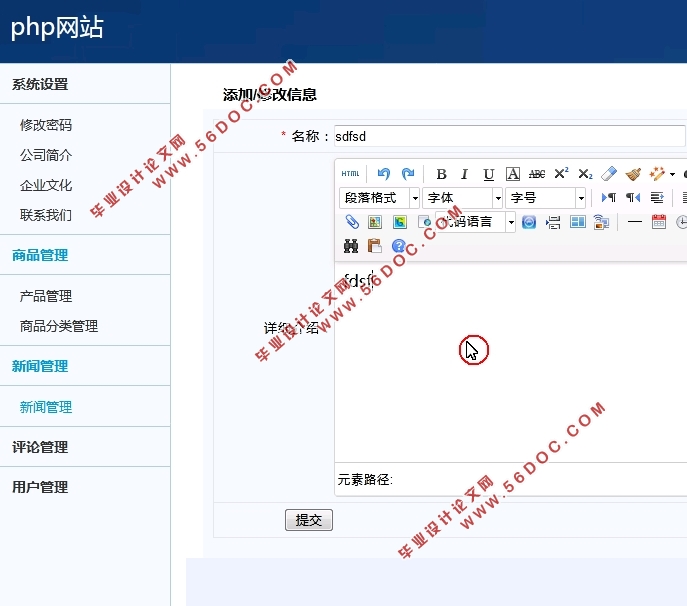
Task: Switch editor to HTML source mode
Action: point(350,174)
